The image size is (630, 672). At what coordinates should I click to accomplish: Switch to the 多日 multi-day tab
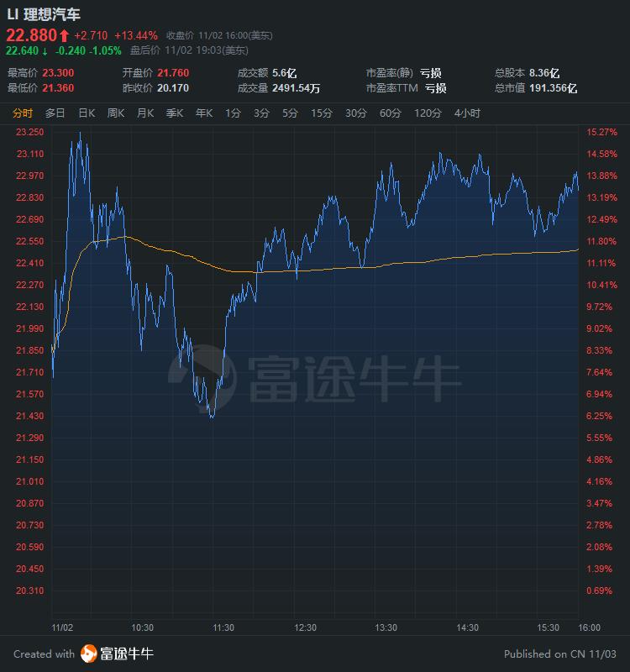click(55, 113)
